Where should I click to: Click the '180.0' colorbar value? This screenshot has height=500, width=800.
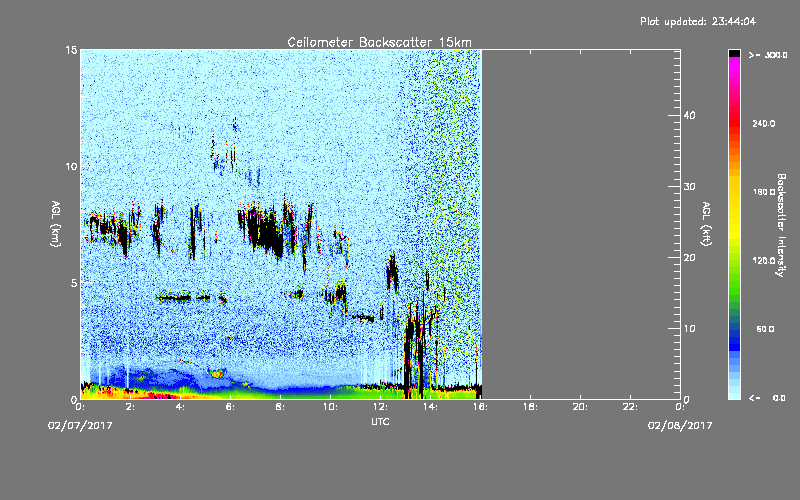pos(764,192)
